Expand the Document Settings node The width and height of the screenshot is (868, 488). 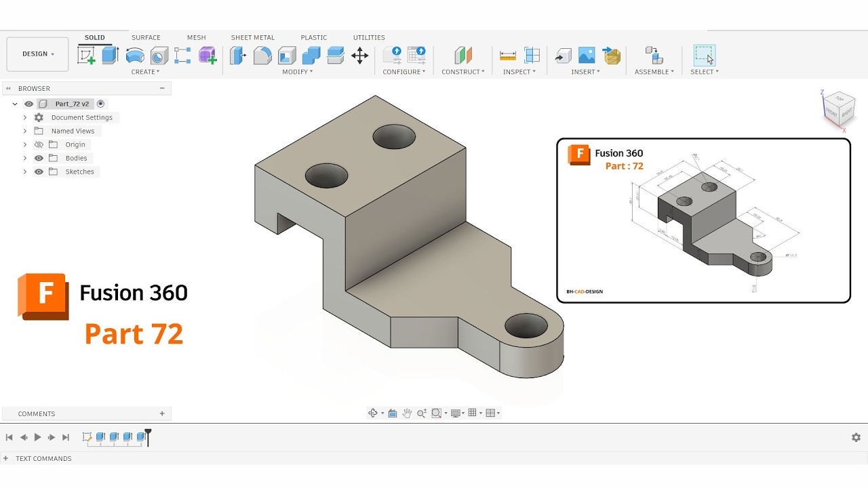[25, 117]
